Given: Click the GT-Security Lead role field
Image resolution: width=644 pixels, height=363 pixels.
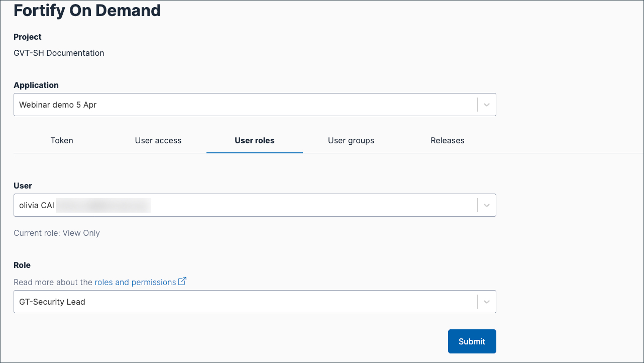Looking at the screenshot, I should [255, 302].
